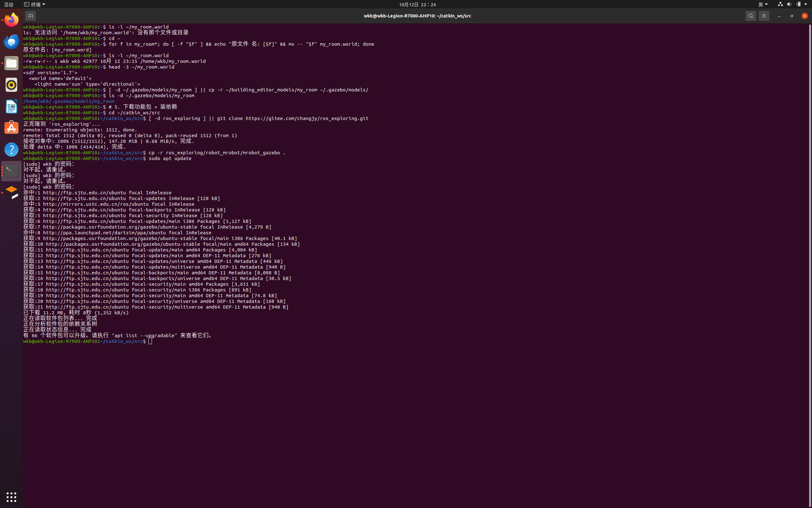
Task: Click the /home/wkb/.gazebo/models/my_room path output
Action: [x=69, y=101]
